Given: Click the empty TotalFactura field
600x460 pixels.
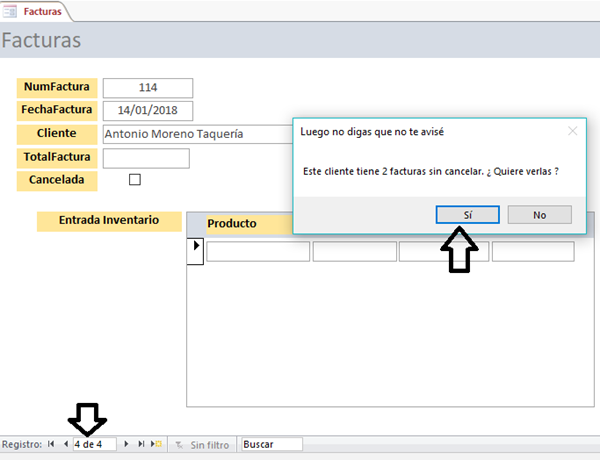Looking at the screenshot, I should pyautogui.click(x=146, y=158).
